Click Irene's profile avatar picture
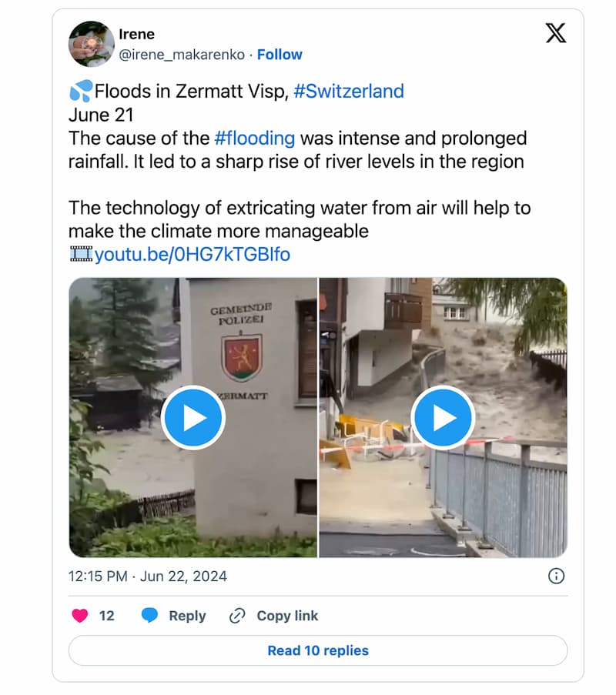 pos(92,44)
